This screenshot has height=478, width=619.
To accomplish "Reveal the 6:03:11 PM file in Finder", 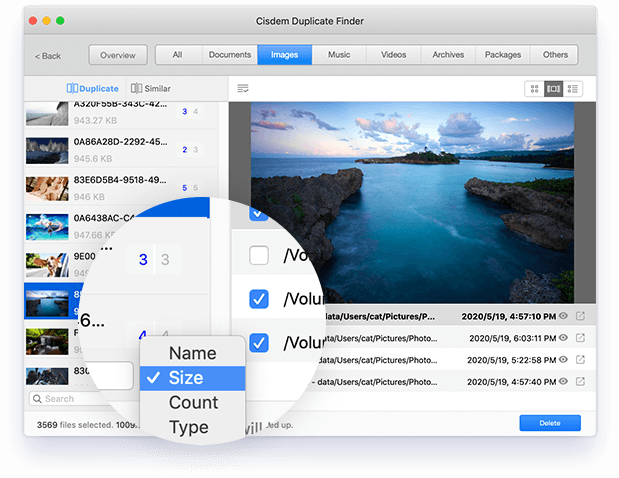I will (581, 338).
